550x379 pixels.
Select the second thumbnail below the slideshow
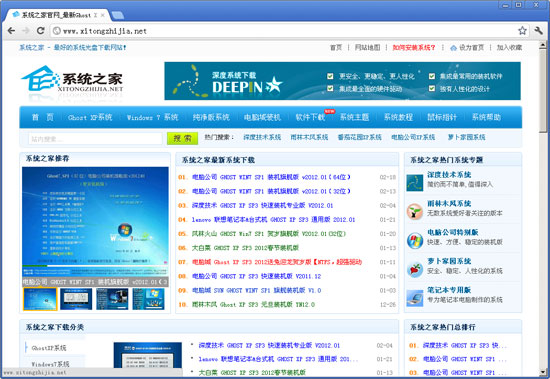click(x=76, y=299)
